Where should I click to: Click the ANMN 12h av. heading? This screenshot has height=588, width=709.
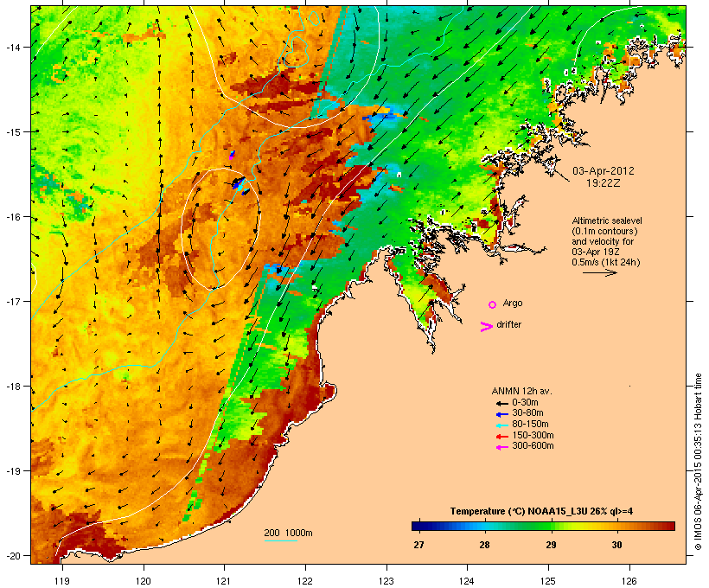tap(521, 391)
